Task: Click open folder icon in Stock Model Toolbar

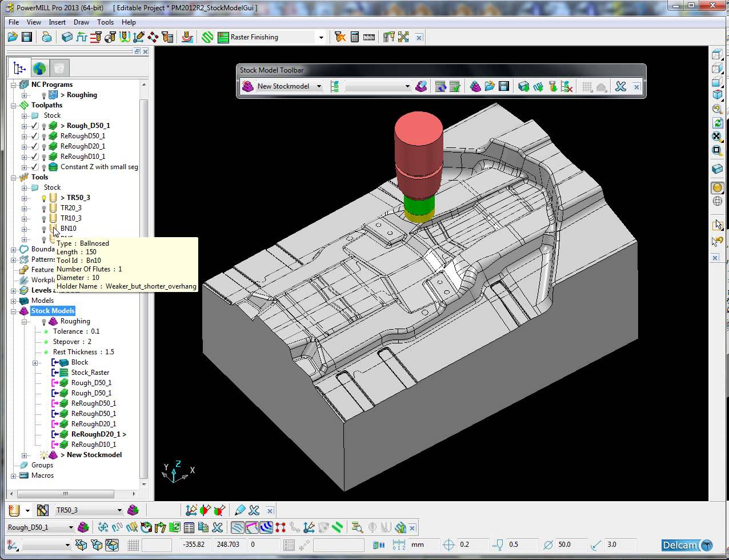Action: click(x=490, y=86)
